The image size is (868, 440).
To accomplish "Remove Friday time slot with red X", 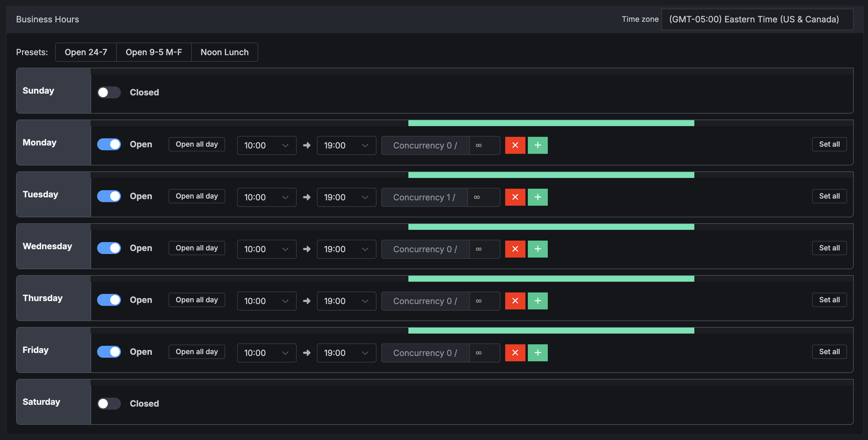I will [x=515, y=353].
